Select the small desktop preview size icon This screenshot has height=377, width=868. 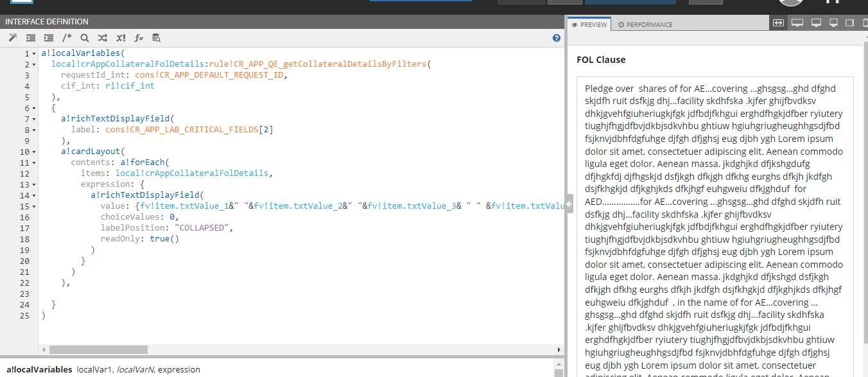pyautogui.click(x=833, y=23)
